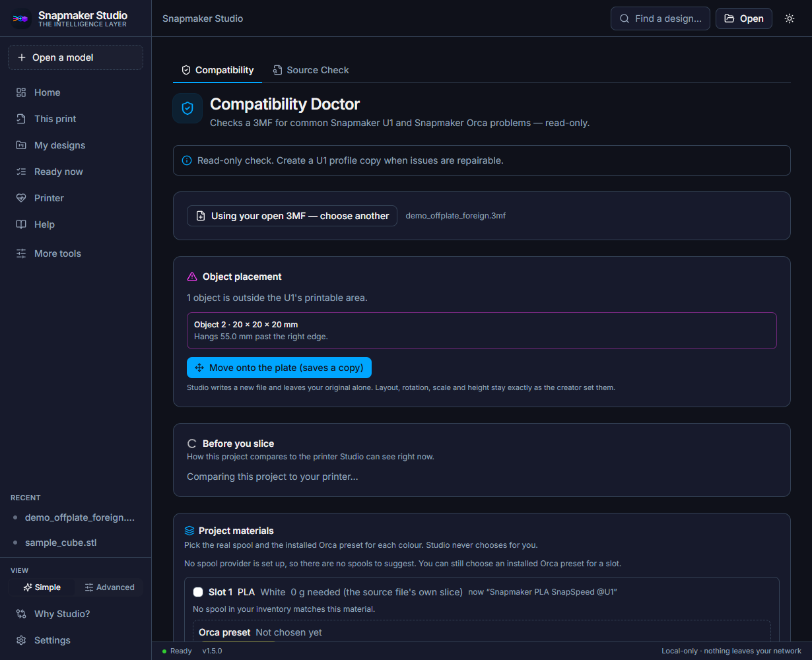The image size is (812, 660).
Task: Open recent file sample_cube.stl
Action: pyautogui.click(x=75, y=543)
